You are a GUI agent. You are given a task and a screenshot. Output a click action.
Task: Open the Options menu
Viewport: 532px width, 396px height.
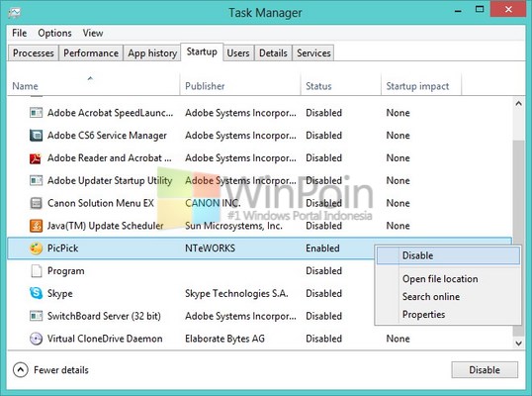pyautogui.click(x=54, y=33)
